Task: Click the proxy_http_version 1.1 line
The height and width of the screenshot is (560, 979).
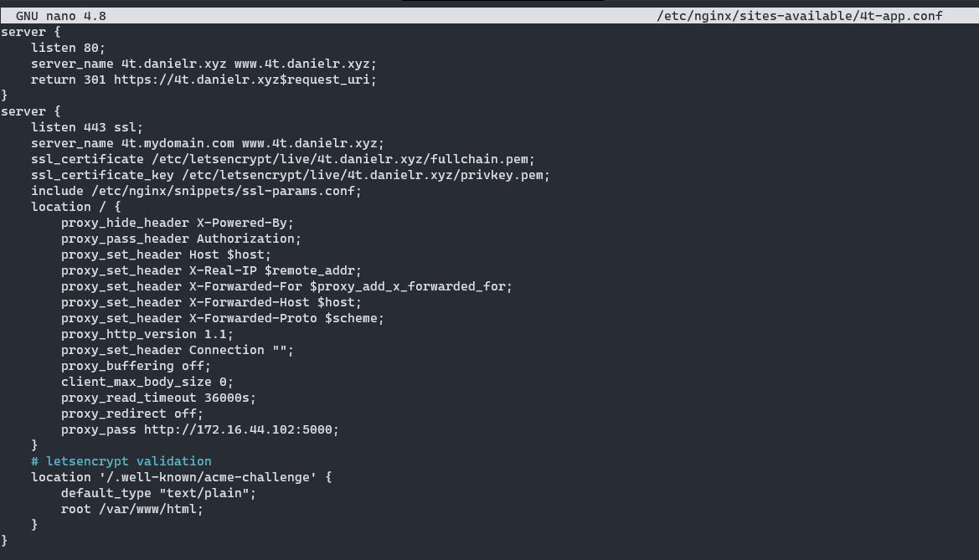Action: [147, 335]
